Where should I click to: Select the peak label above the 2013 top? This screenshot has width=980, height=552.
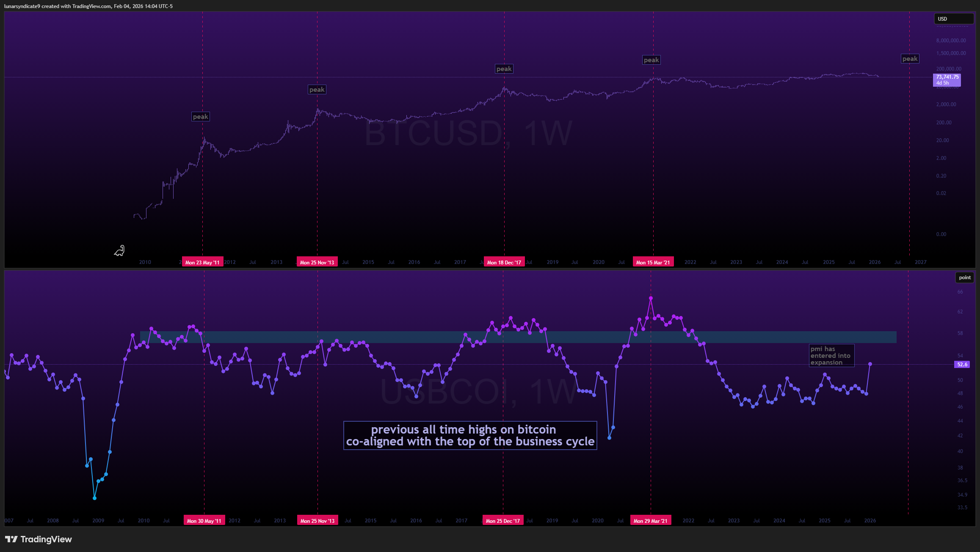(x=317, y=90)
